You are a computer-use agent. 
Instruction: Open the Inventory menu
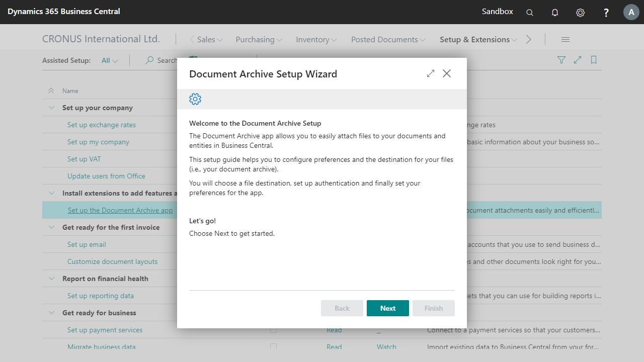316,40
